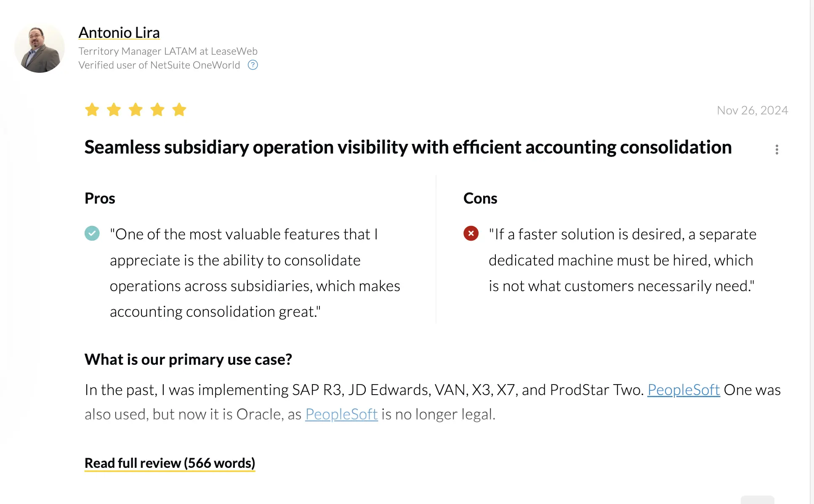
Task: Open the three-dot review options menu
Action: click(777, 149)
